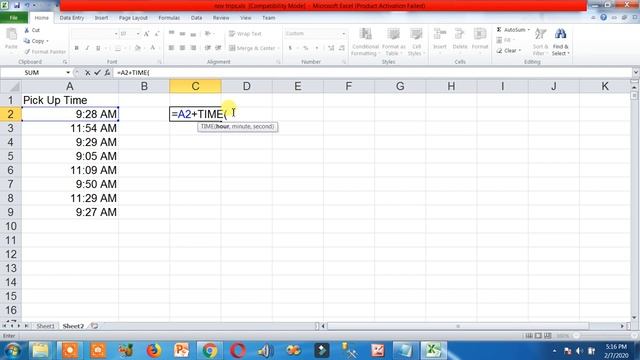Screen dimensions: 640x360
Task: Open Find & Select binoculars menu
Action: click(560, 42)
